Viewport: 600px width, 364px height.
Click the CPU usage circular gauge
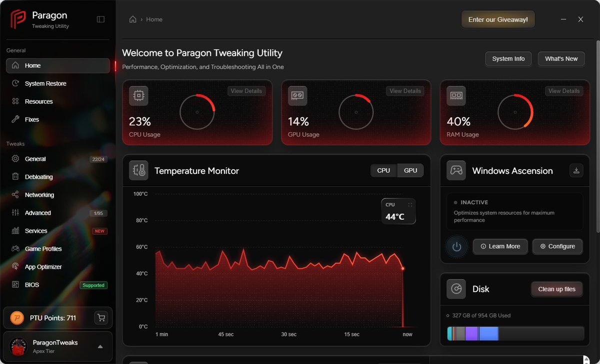197,112
